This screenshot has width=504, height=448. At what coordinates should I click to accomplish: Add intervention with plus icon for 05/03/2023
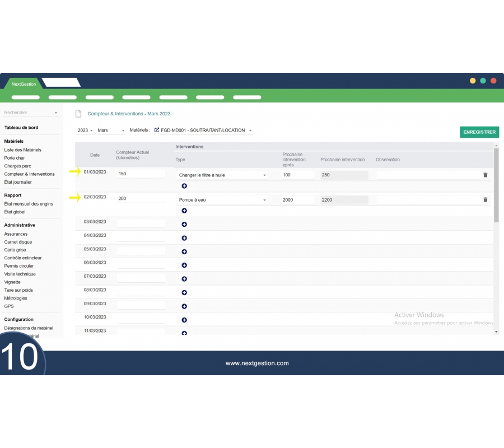(x=184, y=251)
